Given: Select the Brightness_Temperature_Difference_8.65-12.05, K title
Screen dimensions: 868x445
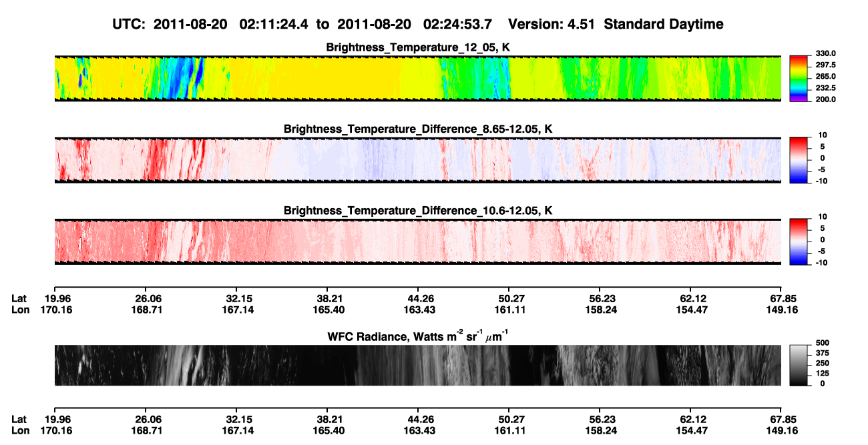Looking at the screenshot, I should pyautogui.click(x=417, y=129).
